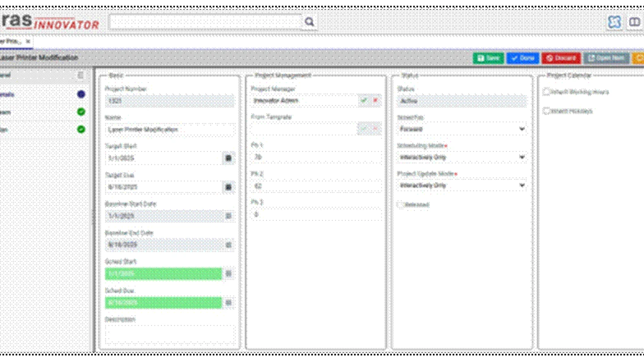Open the Target Start calendar picker
Screen dimensions: 644x362
tap(229, 158)
